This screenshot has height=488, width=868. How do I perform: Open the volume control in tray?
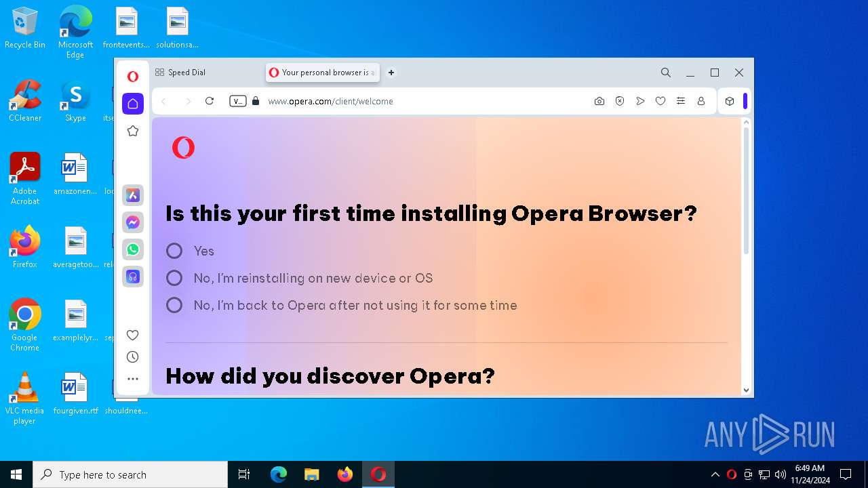(x=781, y=474)
